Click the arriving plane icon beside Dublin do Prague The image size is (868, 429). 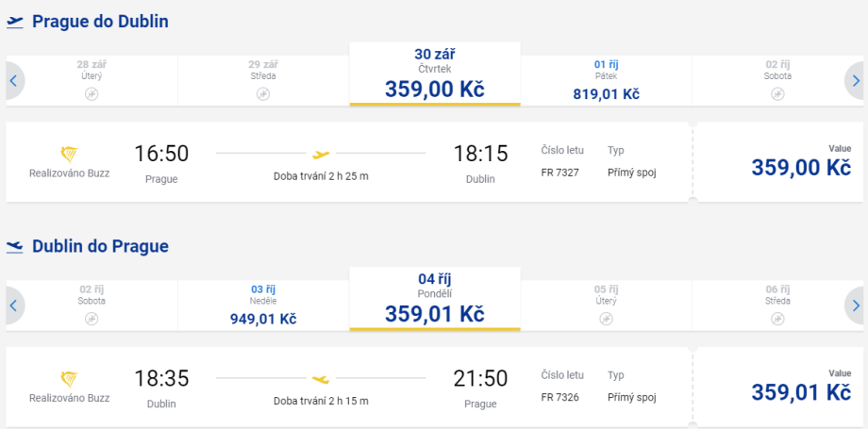(x=15, y=247)
